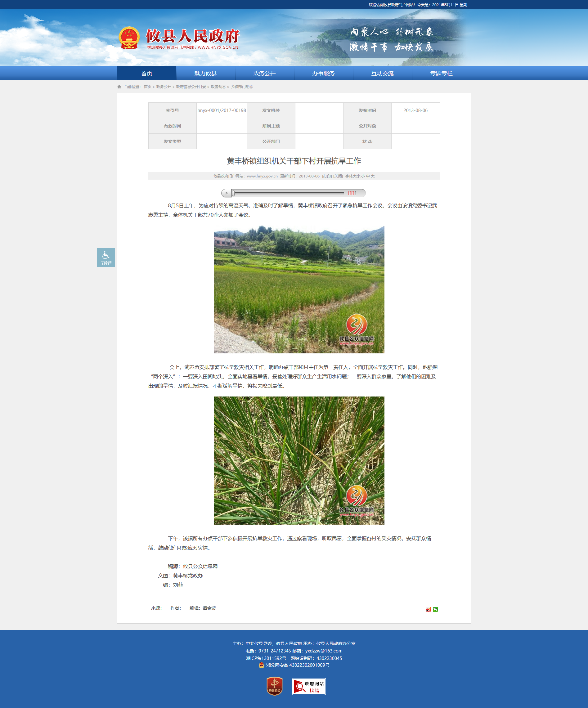
Task: Click the [打印] print link
Action: tap(327, 176)
